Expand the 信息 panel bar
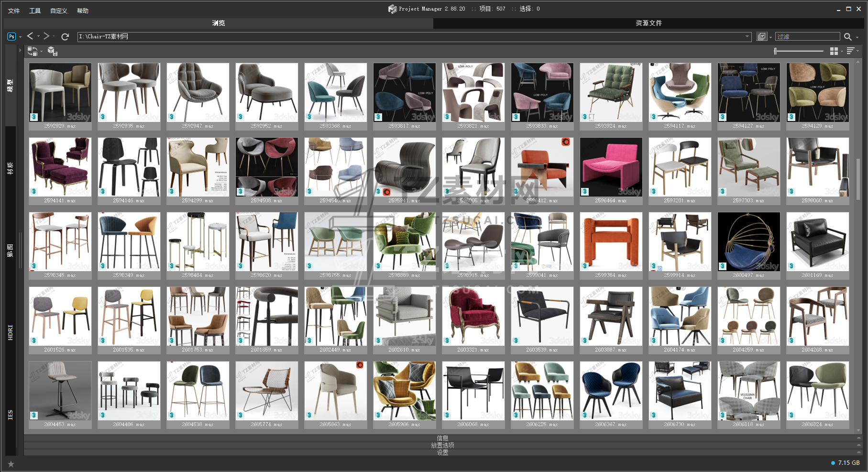868x472 pixels. (442, 438)
